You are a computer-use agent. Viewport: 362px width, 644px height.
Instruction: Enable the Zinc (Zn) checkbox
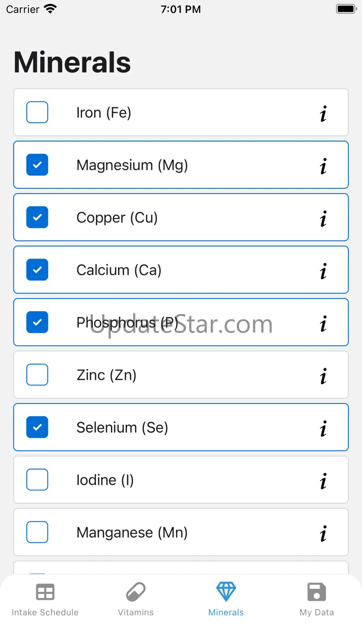[x=37, y=375]
